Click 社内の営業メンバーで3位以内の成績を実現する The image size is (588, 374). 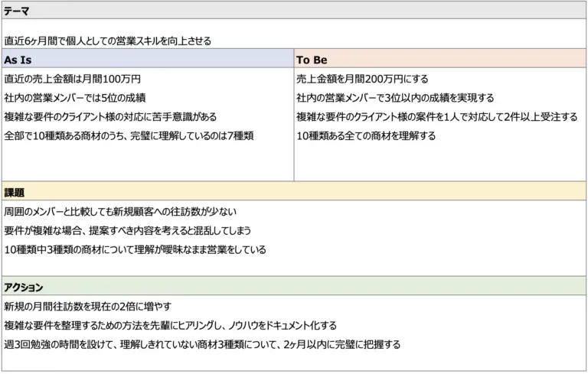(x=395, y=98)
